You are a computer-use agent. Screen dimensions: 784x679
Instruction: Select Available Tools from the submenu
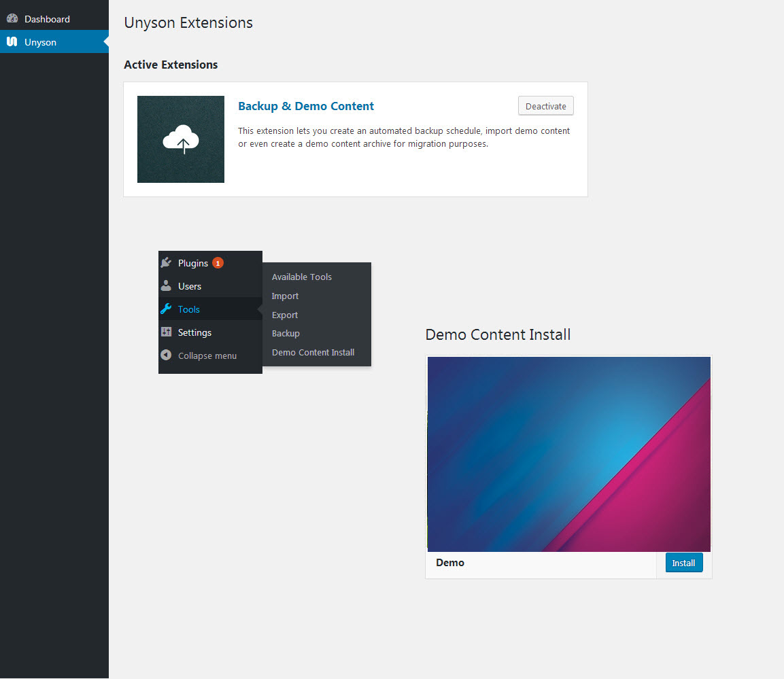tap(302, 277)
